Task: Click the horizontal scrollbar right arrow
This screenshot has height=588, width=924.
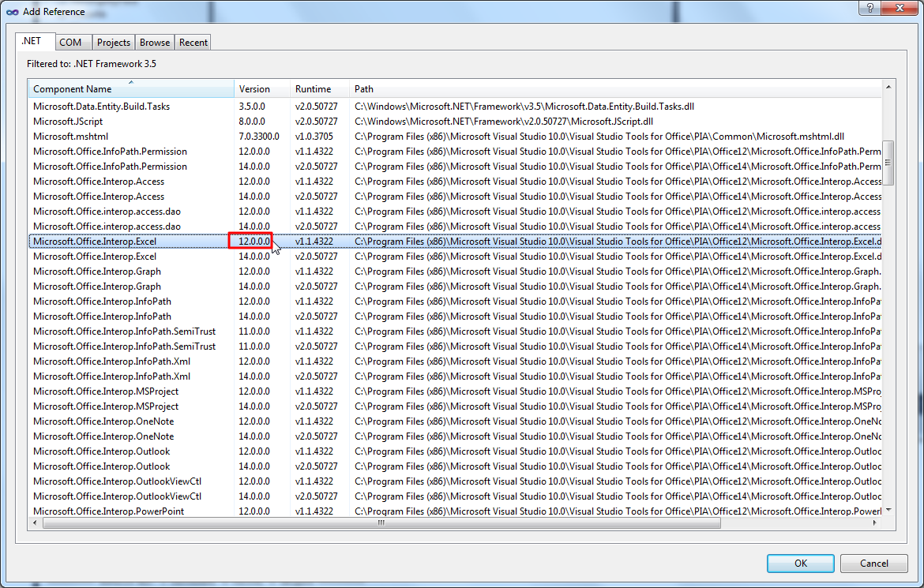Action: pos(875,522)
